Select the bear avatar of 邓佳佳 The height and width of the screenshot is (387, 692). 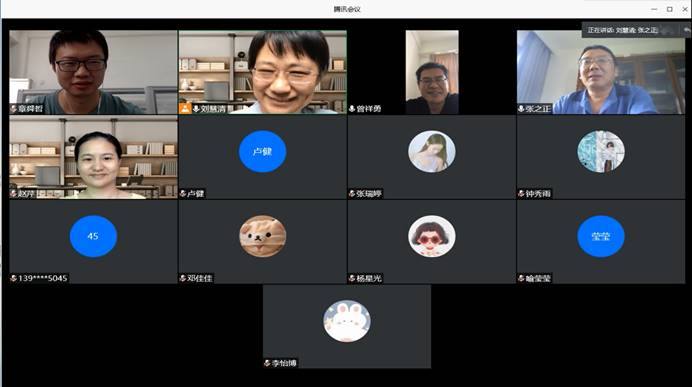point(262,236)
